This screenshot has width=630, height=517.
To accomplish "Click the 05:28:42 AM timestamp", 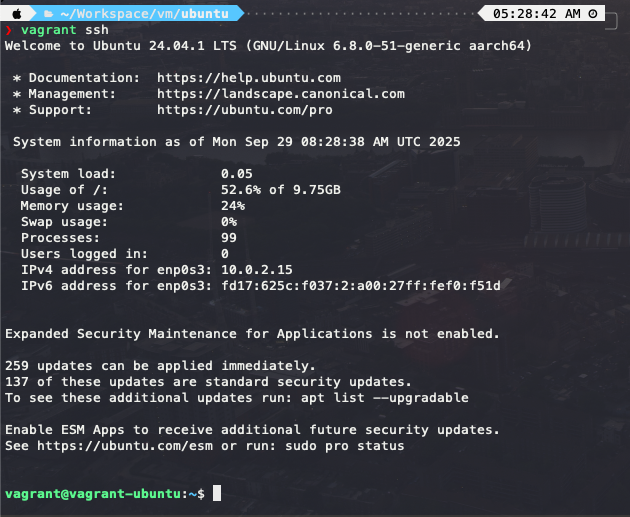I will coord(537,14).
